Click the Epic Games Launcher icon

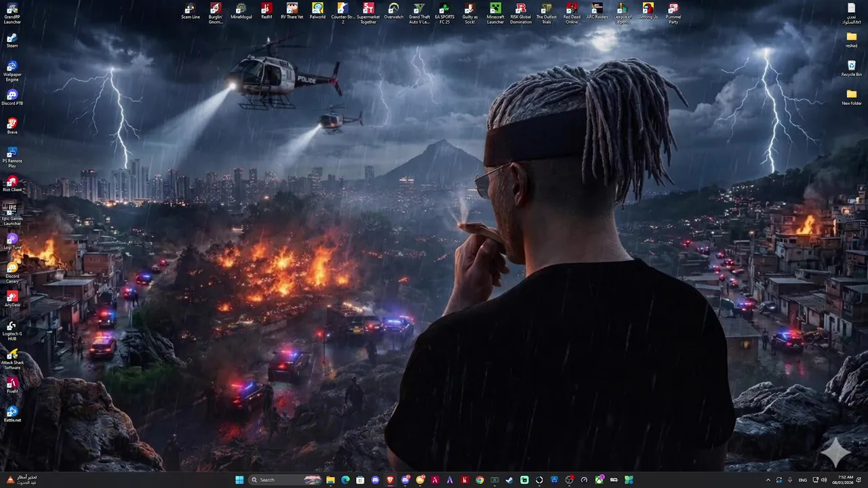[x=12, y=216]
